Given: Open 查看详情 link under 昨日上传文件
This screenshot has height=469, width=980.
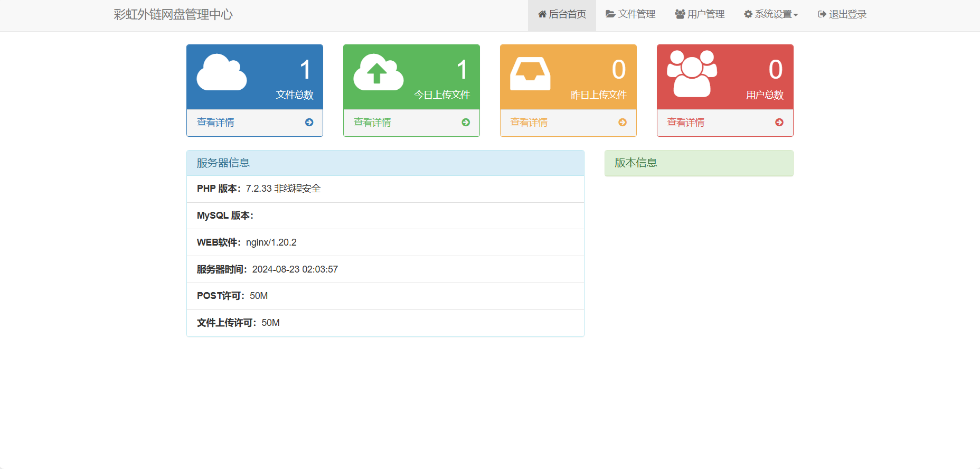Looking at the screenshot, I should tap(529, 123).
